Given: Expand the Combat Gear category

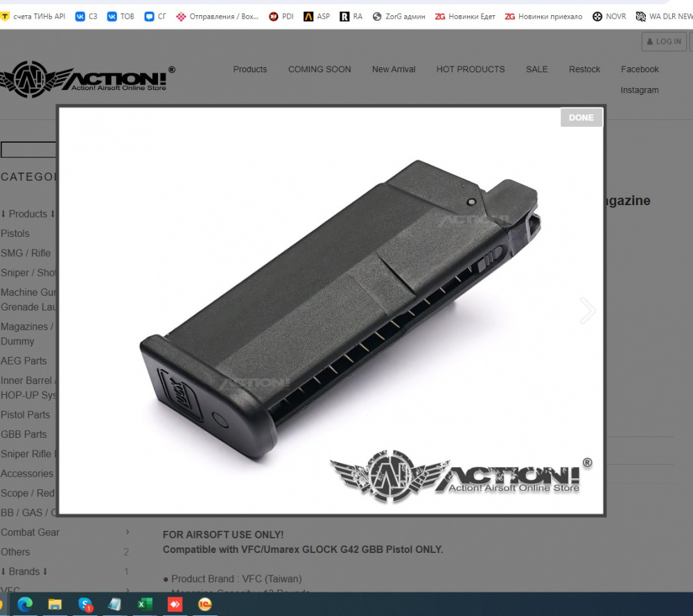Looking at the screenshot, I should pos(128,532).
